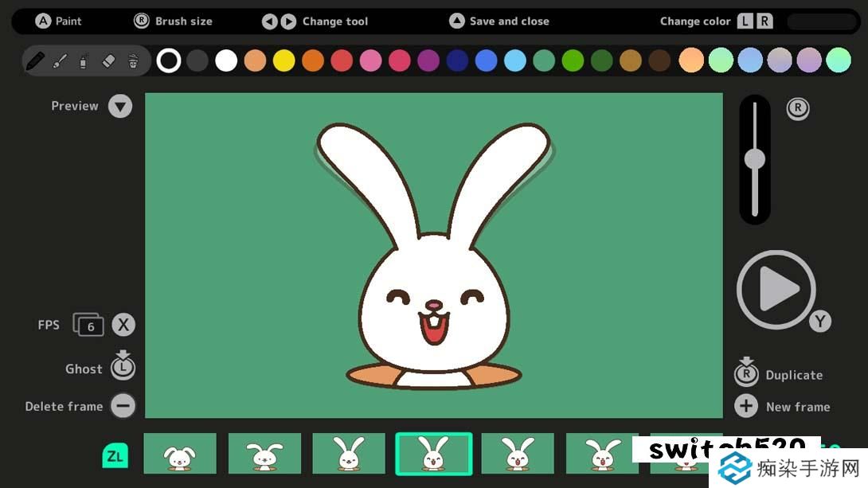Toggle Paint mode with the A button label
The width and height of the screenshot is (868, 488).
[x=44, y=21]
